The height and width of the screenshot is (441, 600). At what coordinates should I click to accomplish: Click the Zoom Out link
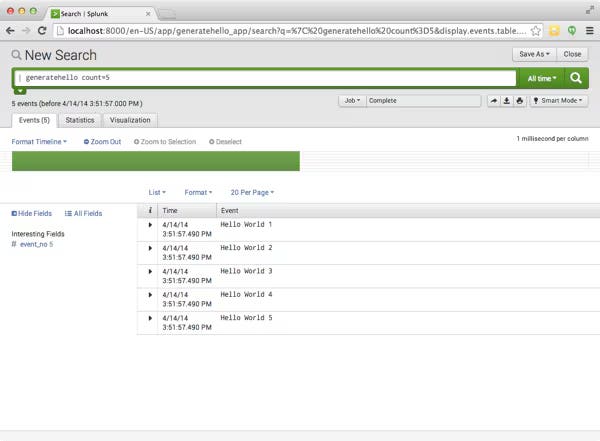coord(102,142)
